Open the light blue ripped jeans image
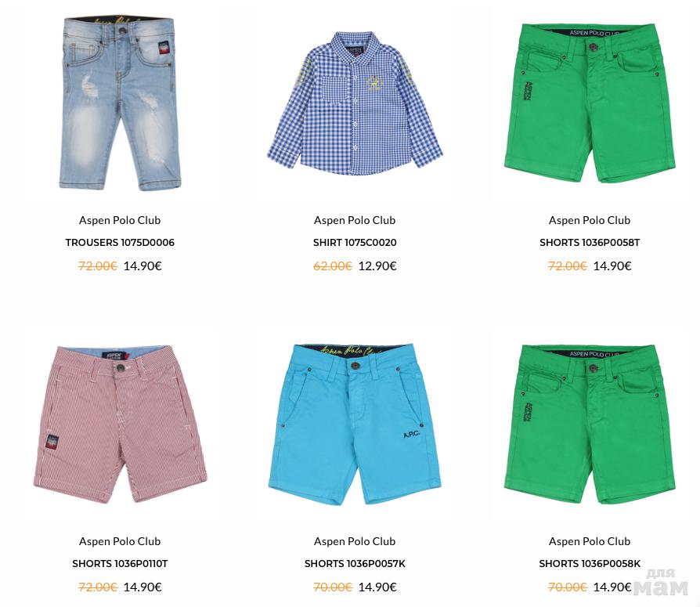The height and width of the screenshot is (607, 700). pos(120,103)
